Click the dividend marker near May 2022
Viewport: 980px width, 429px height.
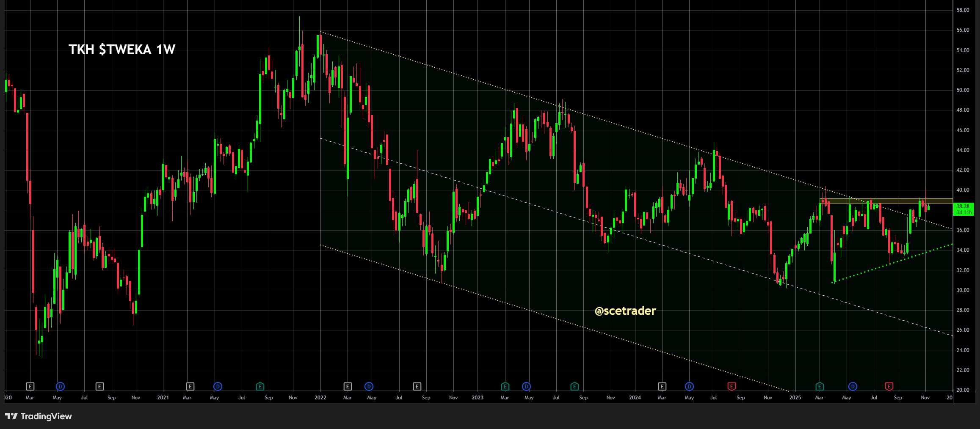click(369, 386)
